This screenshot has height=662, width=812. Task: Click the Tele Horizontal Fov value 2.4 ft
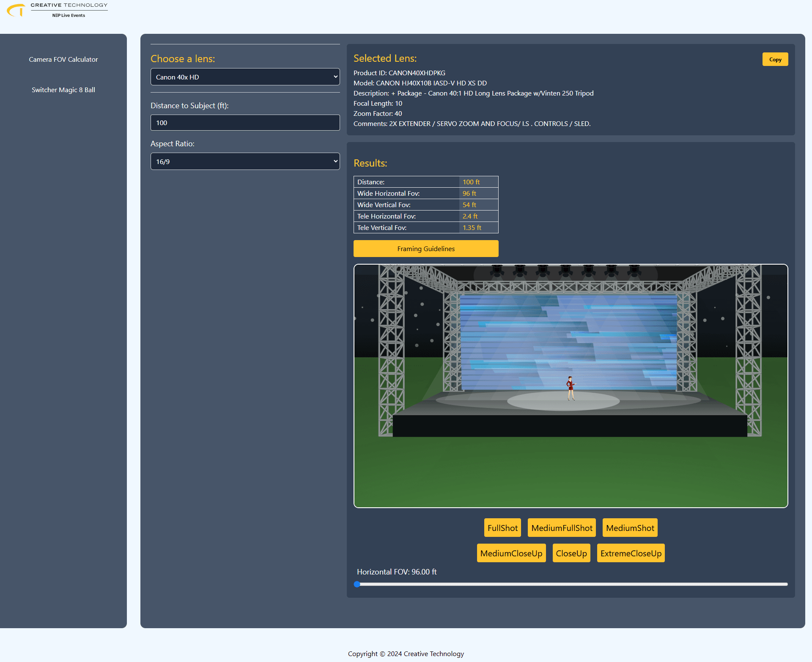[470, 216]
